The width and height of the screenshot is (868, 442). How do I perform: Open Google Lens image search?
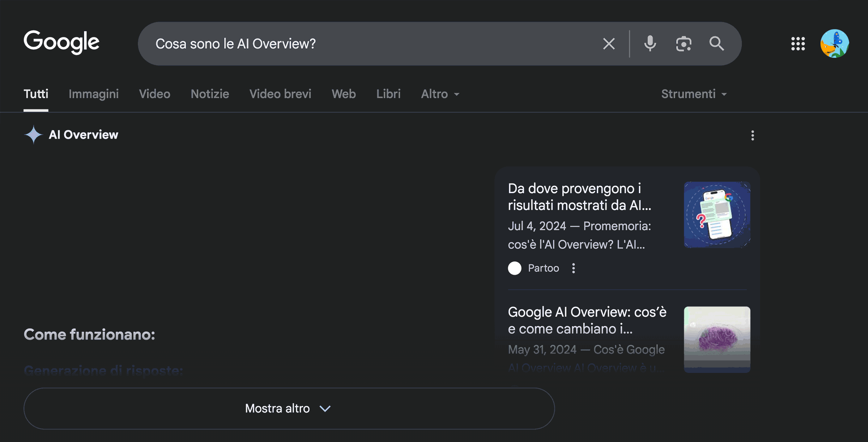[x=683, y=44]
